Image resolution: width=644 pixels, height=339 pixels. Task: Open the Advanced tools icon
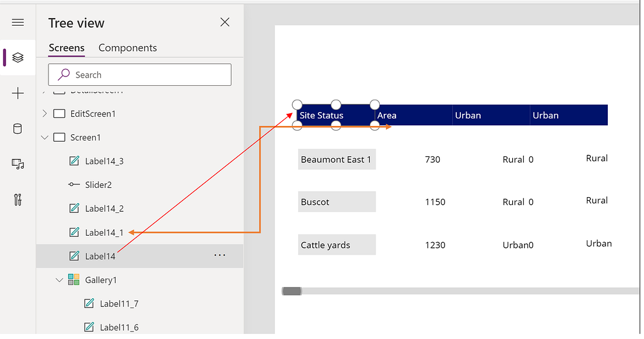click(x=17, y=200)
